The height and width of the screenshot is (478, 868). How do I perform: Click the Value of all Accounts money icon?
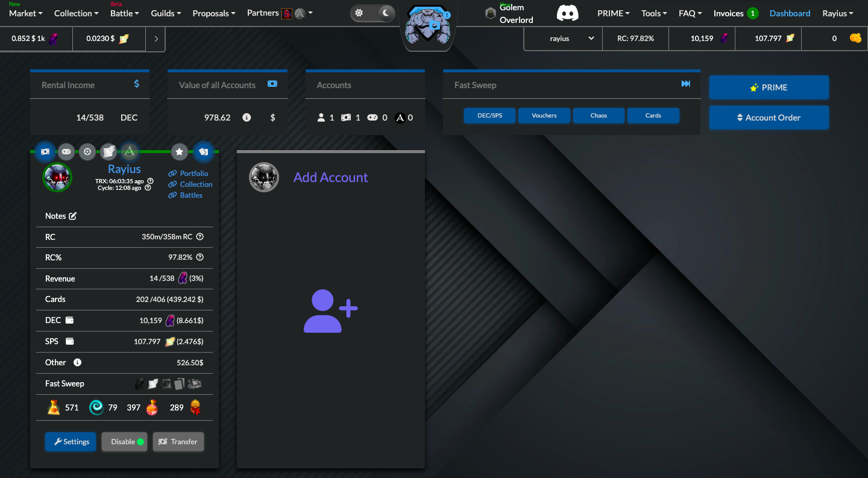(272, 84)
